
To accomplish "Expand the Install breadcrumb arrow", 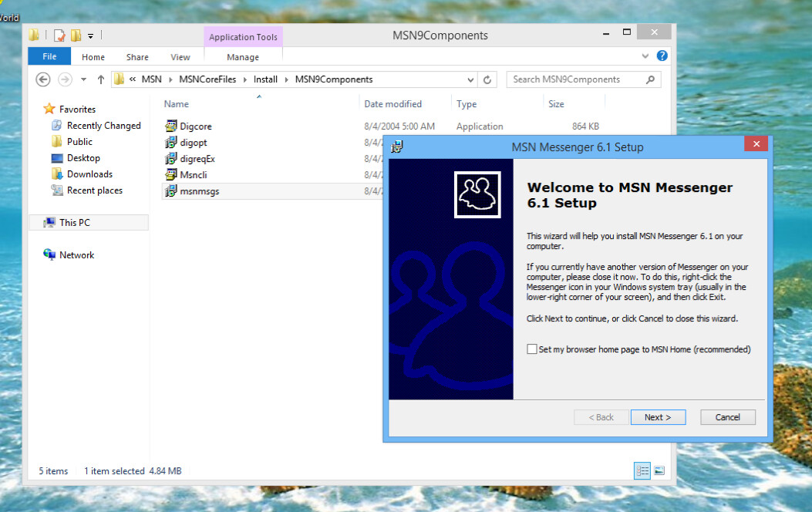I will point(286,79).
